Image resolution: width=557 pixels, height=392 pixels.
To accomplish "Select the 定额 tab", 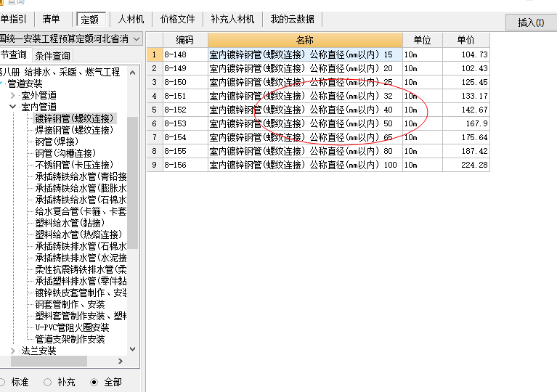I will pyautogui.click(x=91, y=19).
